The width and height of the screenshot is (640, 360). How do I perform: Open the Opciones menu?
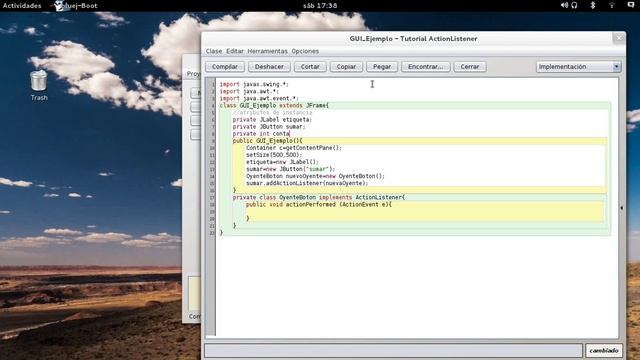point(305,51)
